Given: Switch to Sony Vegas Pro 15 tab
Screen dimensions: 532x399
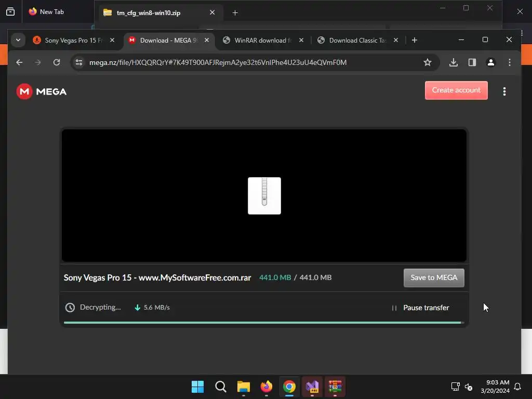Looking at the screenshot, I should click(73, 41).
